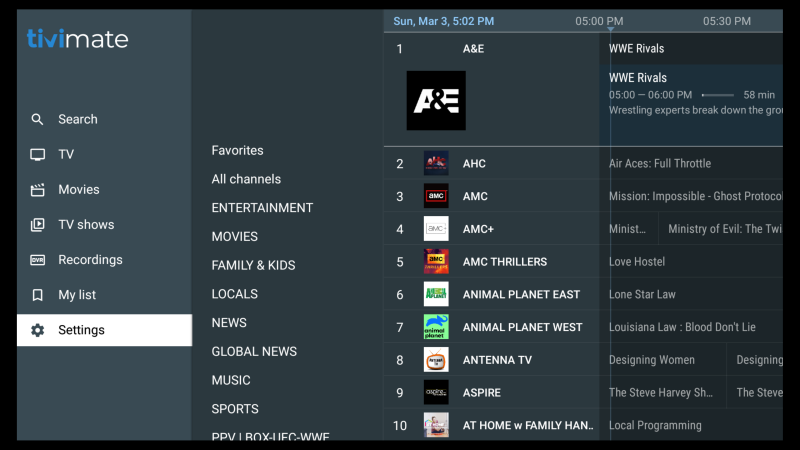Open Ministry of Evil: The Twi program
This screenshot has width=800, height=450.
[x=725, y=229]
